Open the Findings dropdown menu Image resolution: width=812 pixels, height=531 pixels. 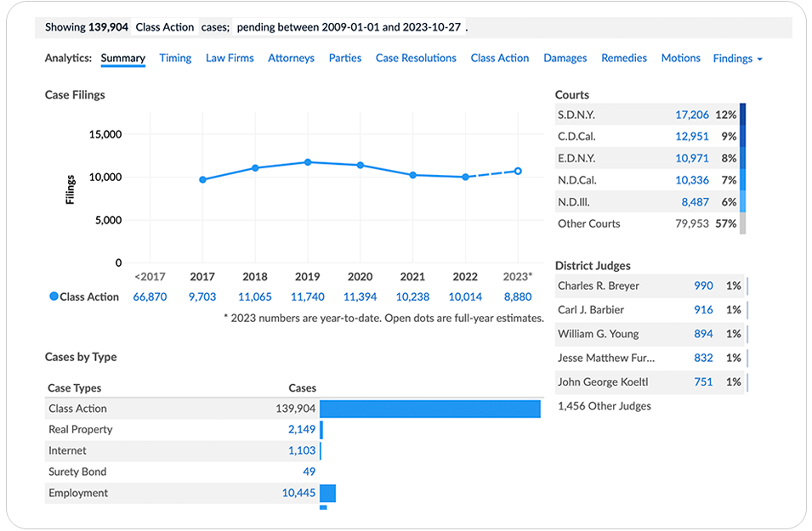tap(737, 59)
